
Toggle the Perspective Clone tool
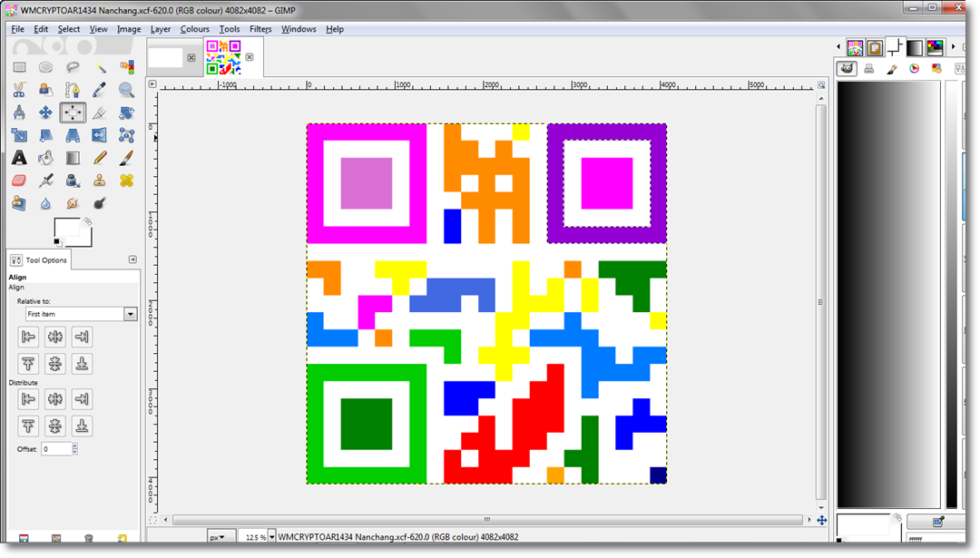click(x=19, y=203)
